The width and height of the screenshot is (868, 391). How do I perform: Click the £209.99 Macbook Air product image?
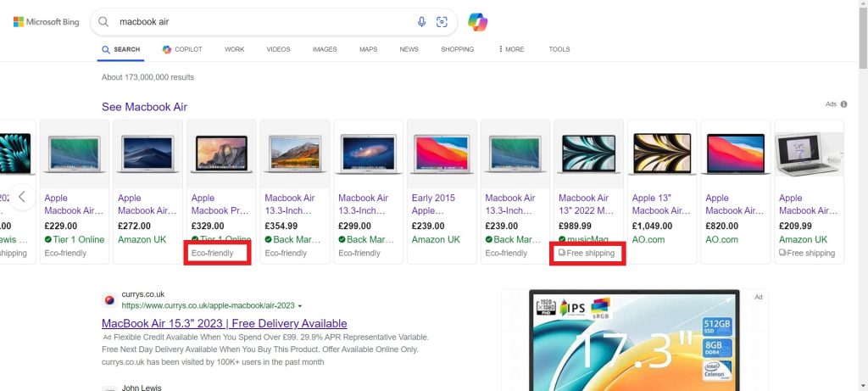click(809, 154)
